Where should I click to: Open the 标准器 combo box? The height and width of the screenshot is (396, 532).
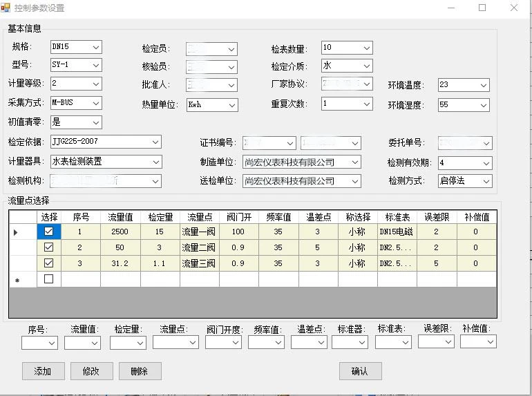pyautogui.click(x=350, y=342)
